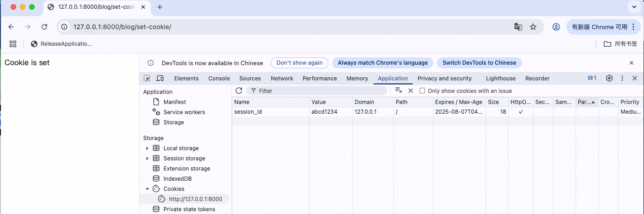The height and width of the screenshot is (214, 644).
Task: Select the session_id cookie row
Action: coord(437,112)
